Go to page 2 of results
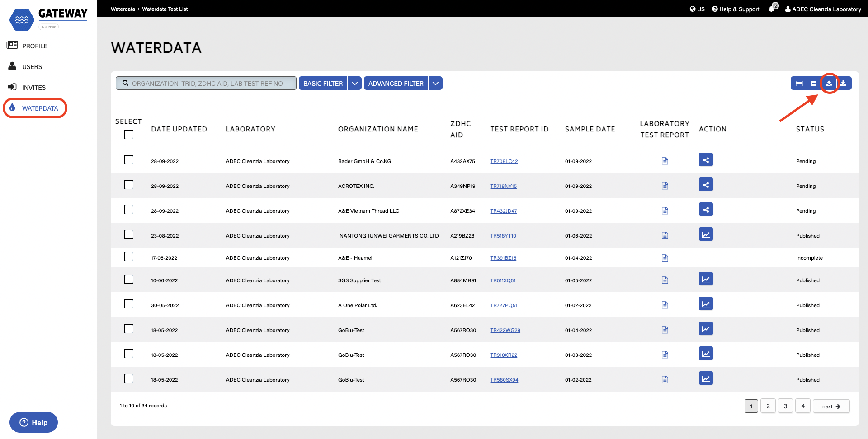The height and width of the screenshot is (439, 868). tap(768, 406)
